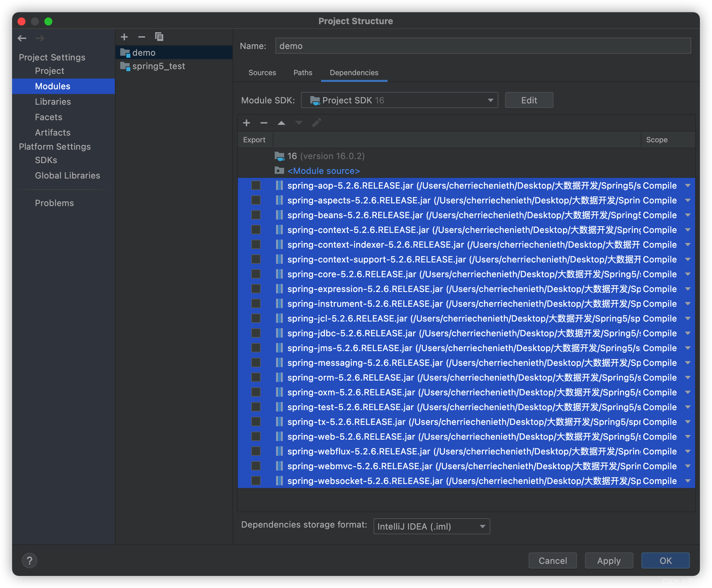
Task: Move dependency down with the down arrow
Action: coord(299,123)
